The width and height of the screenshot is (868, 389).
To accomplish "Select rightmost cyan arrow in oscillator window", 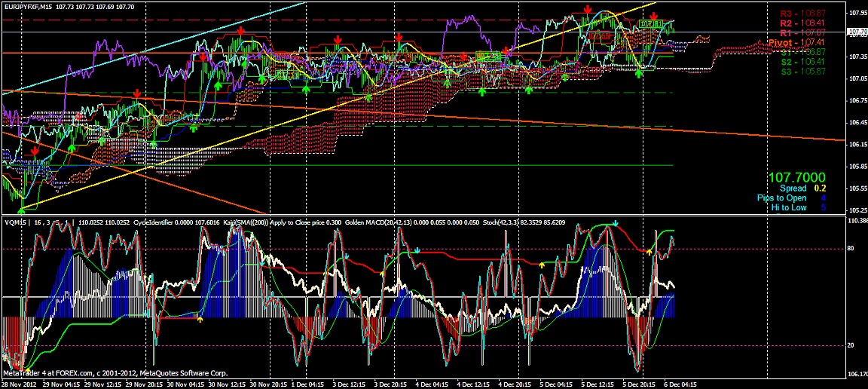I will (616, 223).
